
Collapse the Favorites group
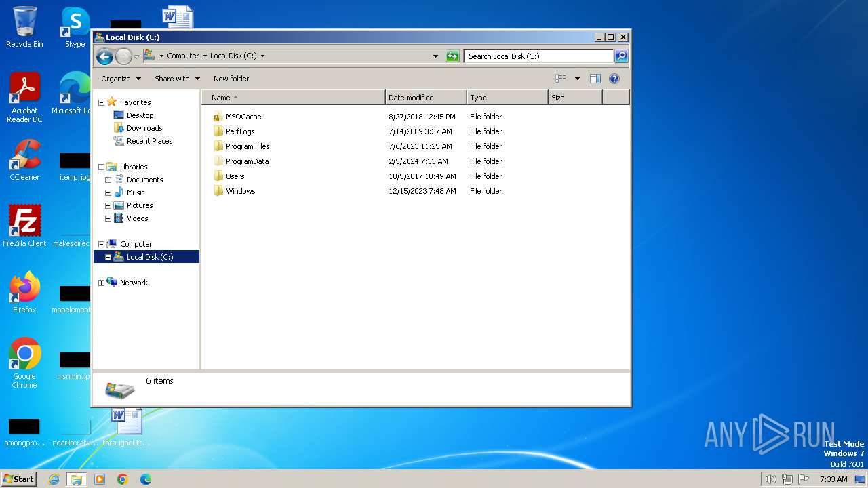[102, 103]
